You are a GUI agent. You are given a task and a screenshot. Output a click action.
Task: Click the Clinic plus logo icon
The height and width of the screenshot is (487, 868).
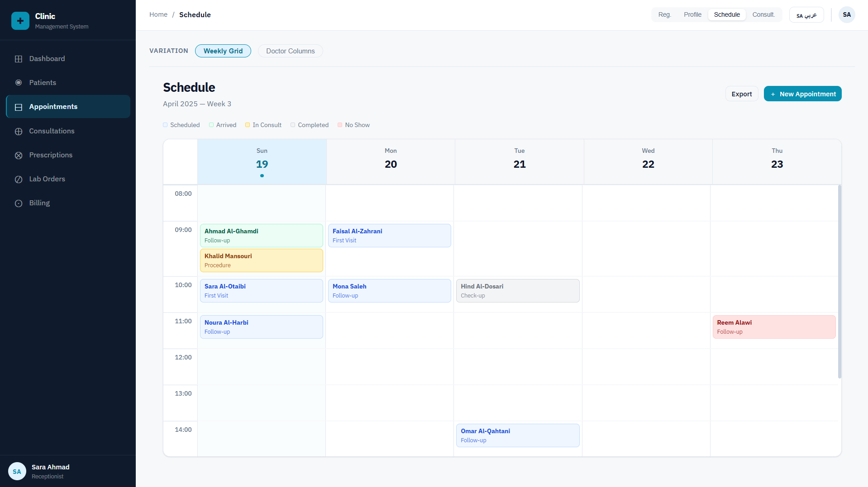coord(20,20)
